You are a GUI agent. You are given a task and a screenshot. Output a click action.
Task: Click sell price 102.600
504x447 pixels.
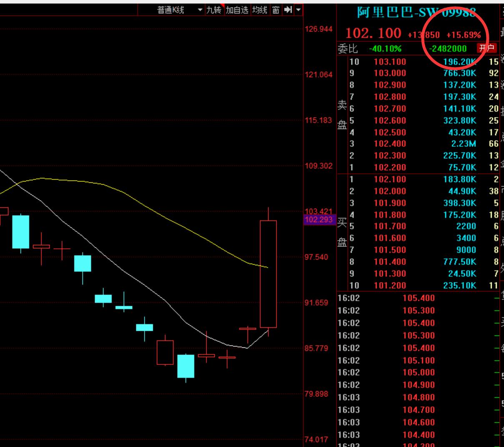click(x=390, y=120)
